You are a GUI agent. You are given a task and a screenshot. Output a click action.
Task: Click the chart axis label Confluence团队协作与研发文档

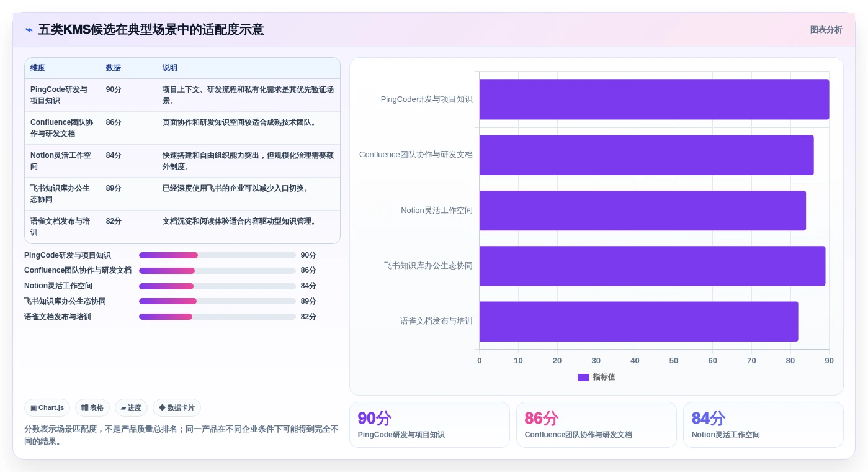(416, 155)
